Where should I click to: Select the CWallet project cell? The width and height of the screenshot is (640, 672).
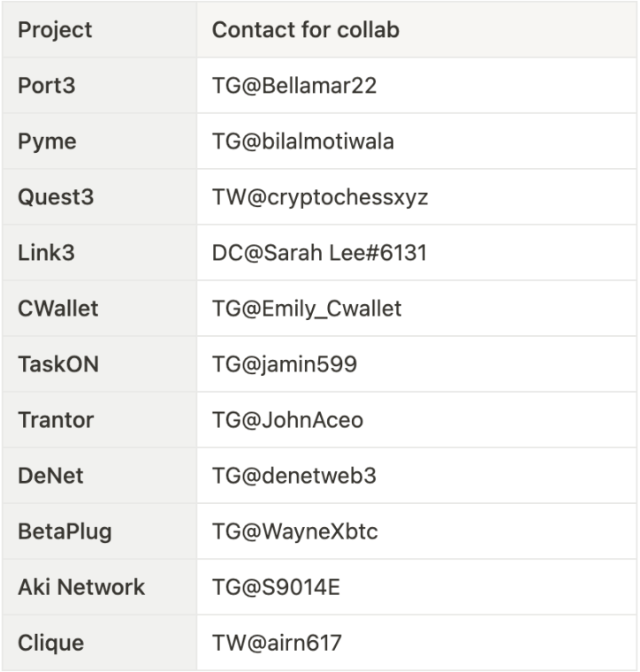tap(58, 309)
